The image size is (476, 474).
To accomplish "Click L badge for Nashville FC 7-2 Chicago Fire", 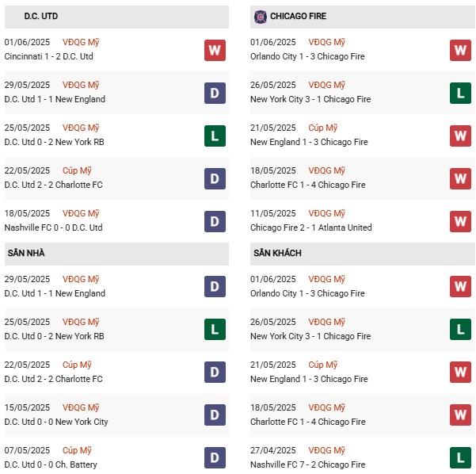I will pos(461,458).
